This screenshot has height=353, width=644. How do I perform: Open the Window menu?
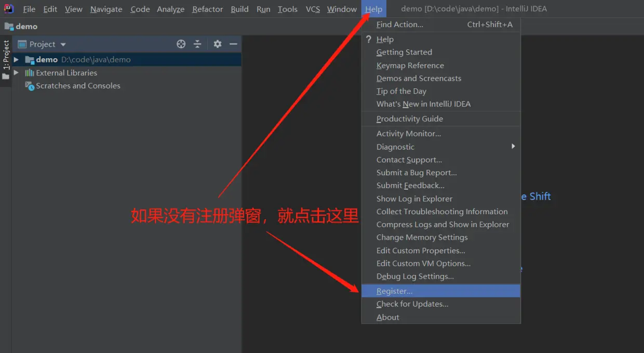pyautogui.click(x=342, y=9)
